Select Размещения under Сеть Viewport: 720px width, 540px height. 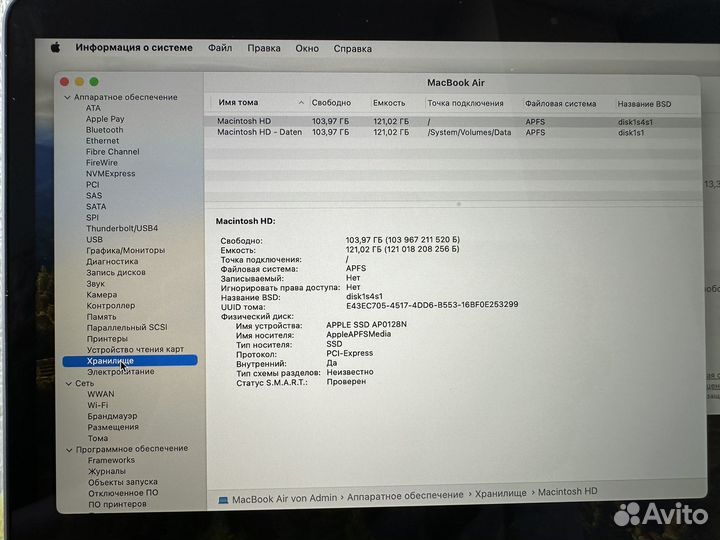coord(113,427)
